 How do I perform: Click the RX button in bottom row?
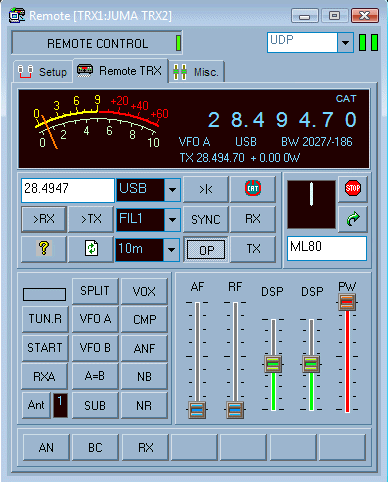pos(145,448)
